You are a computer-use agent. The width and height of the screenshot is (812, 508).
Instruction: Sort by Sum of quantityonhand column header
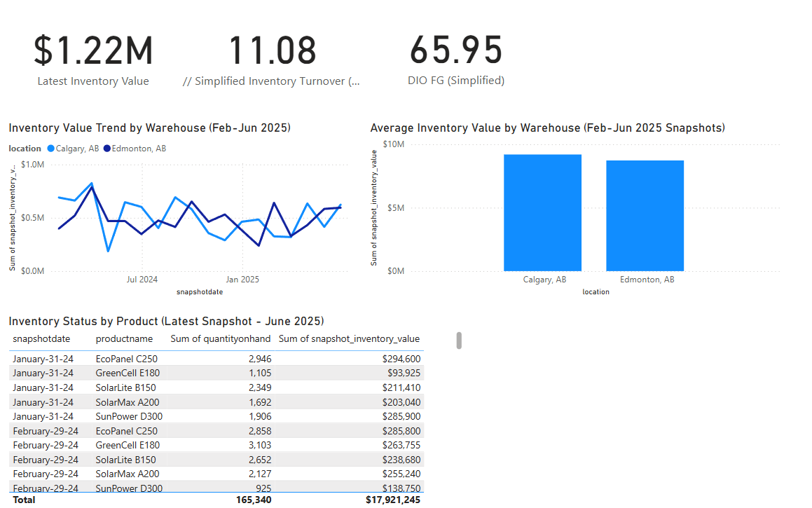coord(221,338)
